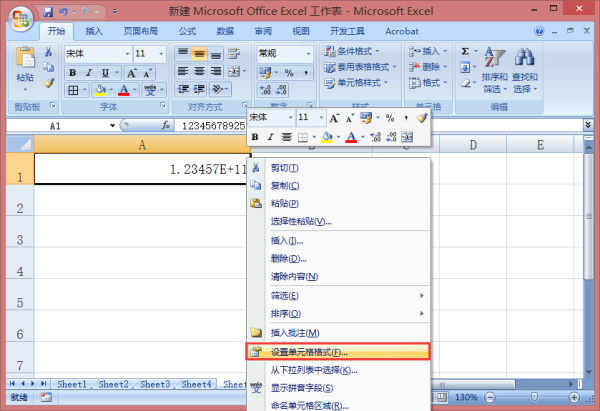Open the Formulas ribbon tab
The image size is (600, 411).
coord(187,31)
